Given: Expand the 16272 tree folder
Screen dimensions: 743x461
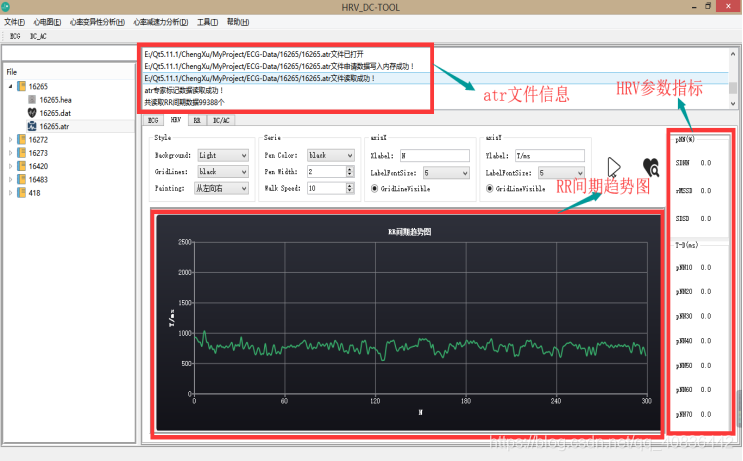Looking at the screenshot, I should pyautogui.click(x=10, y=139).
